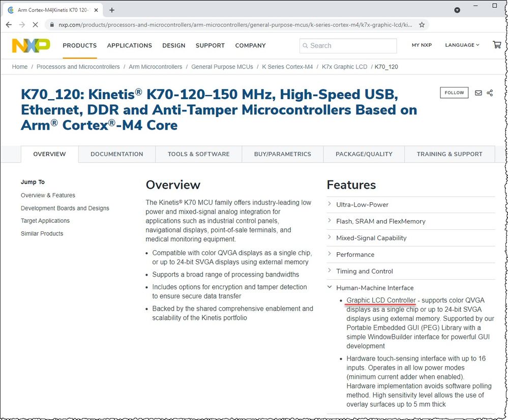The width and height of the screenshot is (508, 420).
Task: Open the SUPPORT menu
Action: [210, 45]
